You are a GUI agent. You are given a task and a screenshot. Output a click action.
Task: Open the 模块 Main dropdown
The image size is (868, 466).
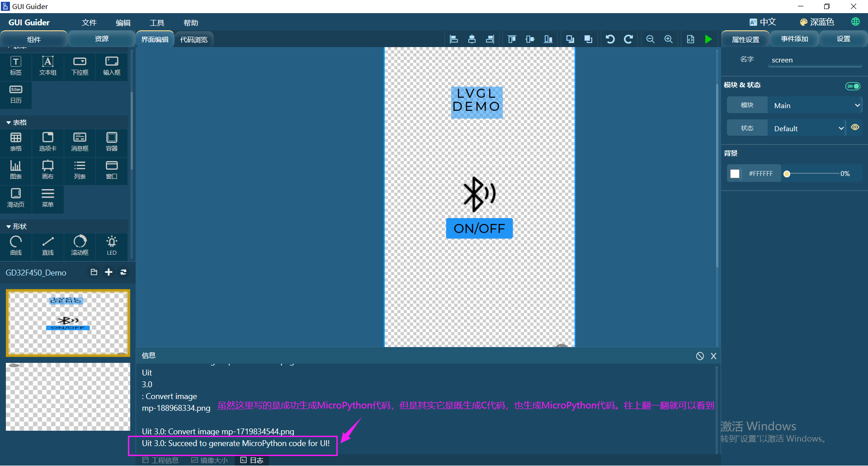click(x=815, y=105)
